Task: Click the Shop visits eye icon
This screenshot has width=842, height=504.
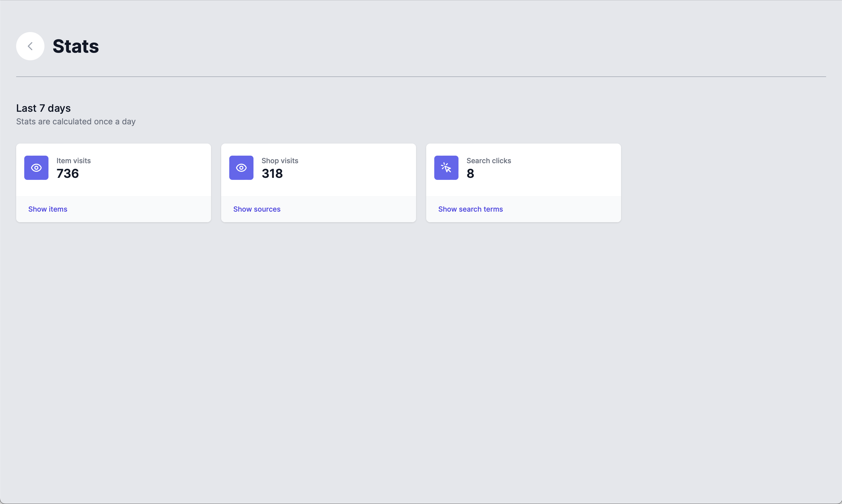Action: (241, 168)
